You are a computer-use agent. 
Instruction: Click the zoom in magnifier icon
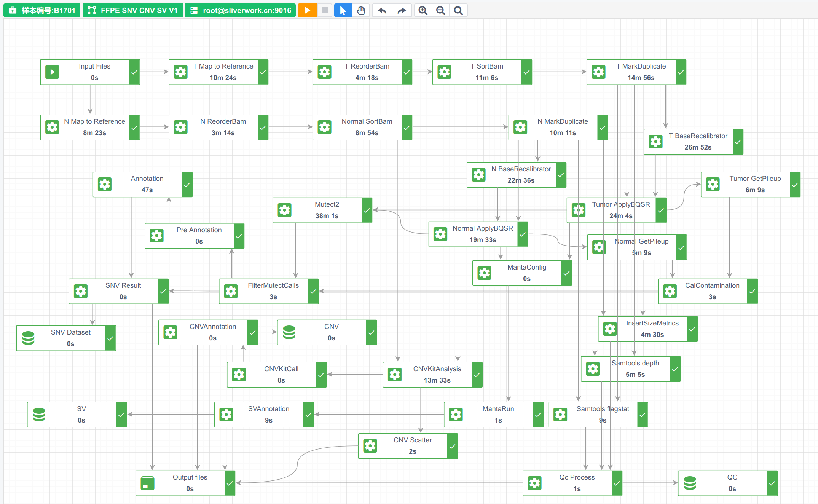[x=423, y=10]
